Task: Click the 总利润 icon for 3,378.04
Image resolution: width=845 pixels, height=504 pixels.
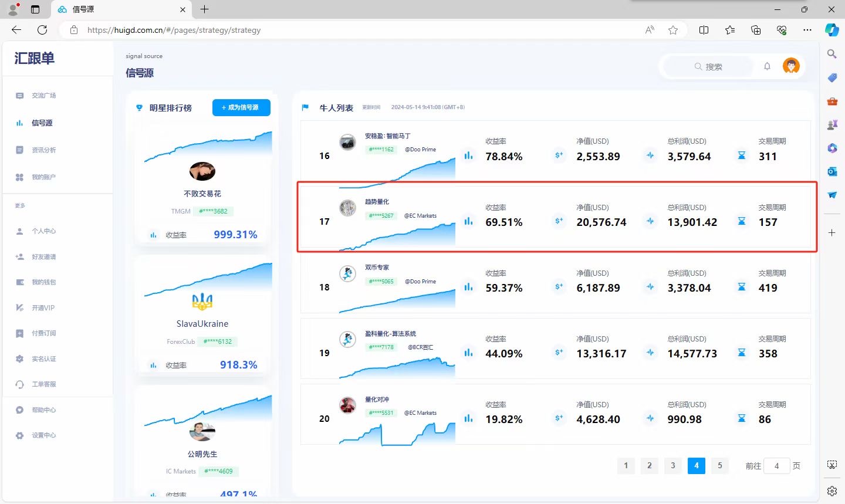Action: [650, 287]
